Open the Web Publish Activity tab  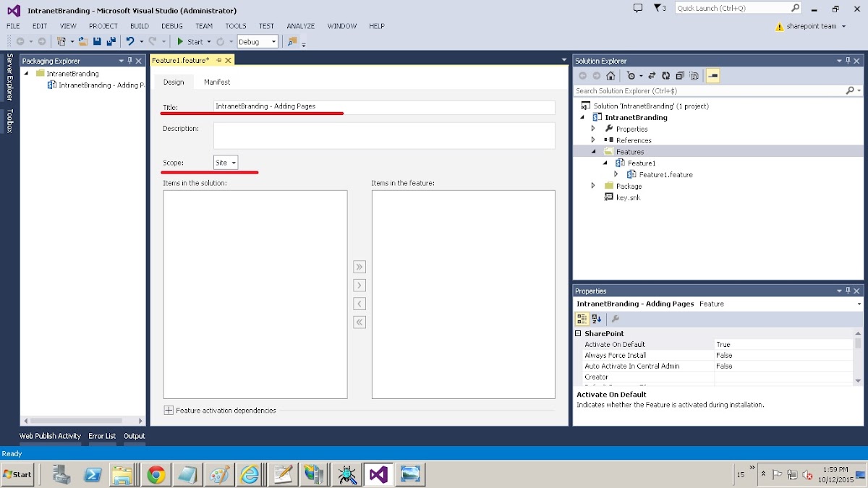(50, 436)
